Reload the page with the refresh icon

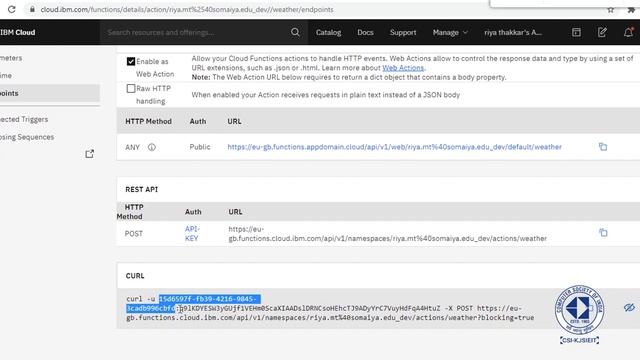(11, 9)
